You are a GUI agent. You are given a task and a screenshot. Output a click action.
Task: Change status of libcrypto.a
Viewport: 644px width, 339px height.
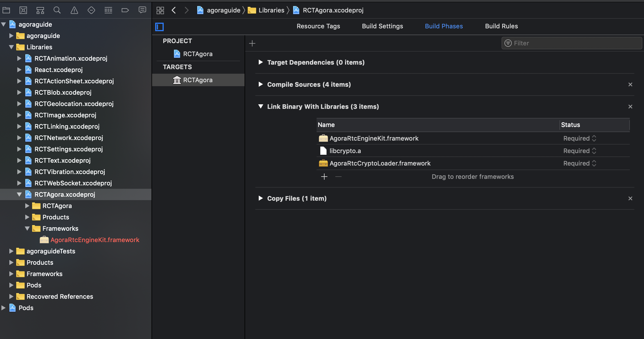[580, 151]
